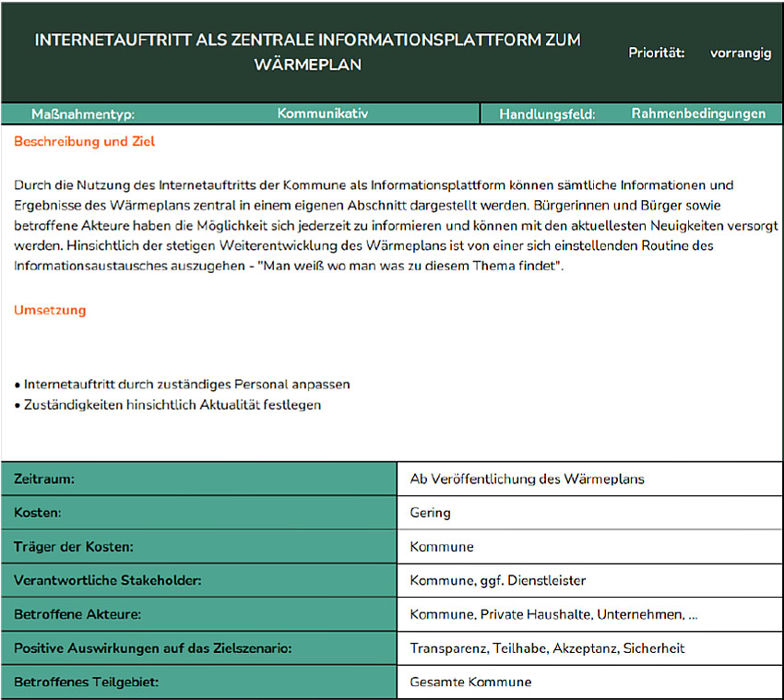Click the 'vorrangig' priority value

click(740, 53)
